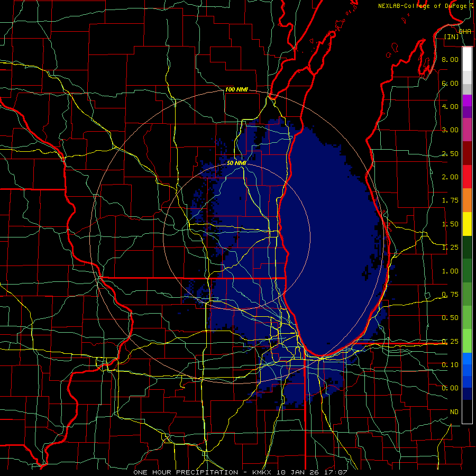Screen dimensions: 476x476
Task: Pick the yellow legend swatch at 1.50
Action: [x=467, y=224]
